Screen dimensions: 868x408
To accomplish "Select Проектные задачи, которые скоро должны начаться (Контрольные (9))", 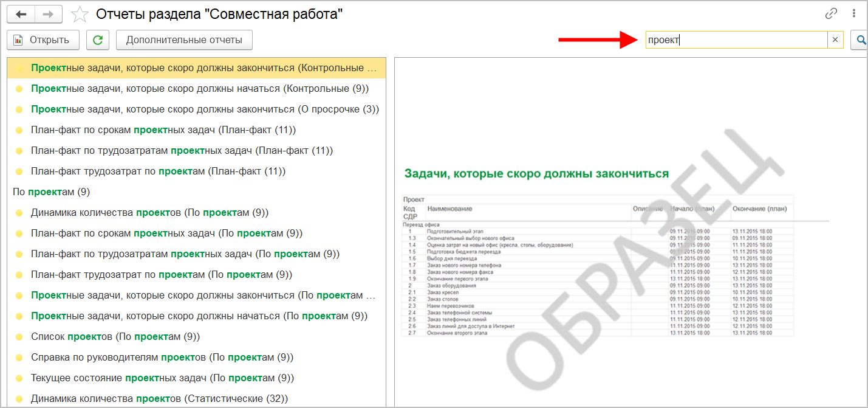I will pos(196,89).
